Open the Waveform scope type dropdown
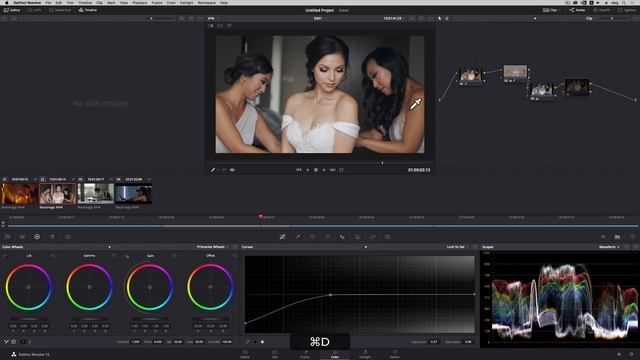The height and width of the screenshot is (360, 640). pos(609,247)
